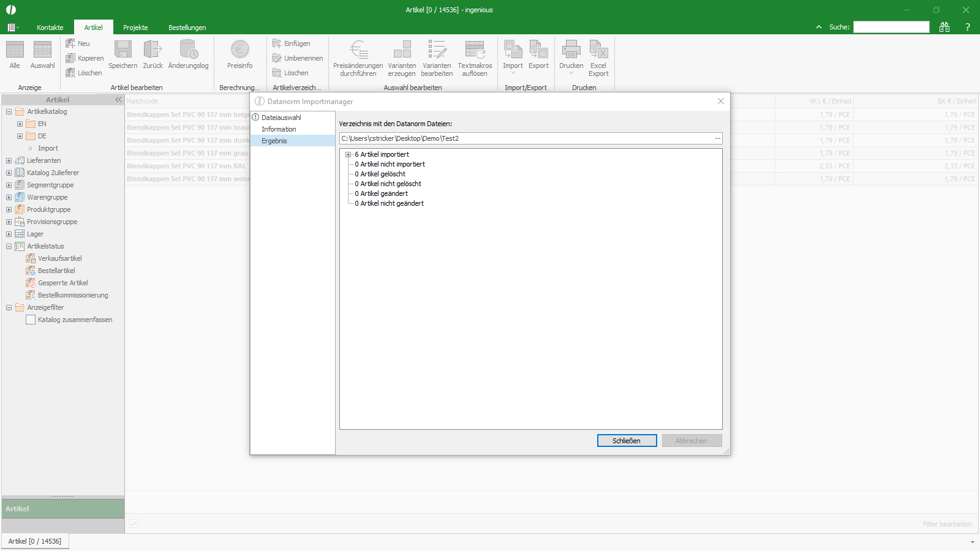Screen dimensions: 980x551
Task: Click the Artikel [0 / 14536] bottom tab
Action: tap(35, 541)
